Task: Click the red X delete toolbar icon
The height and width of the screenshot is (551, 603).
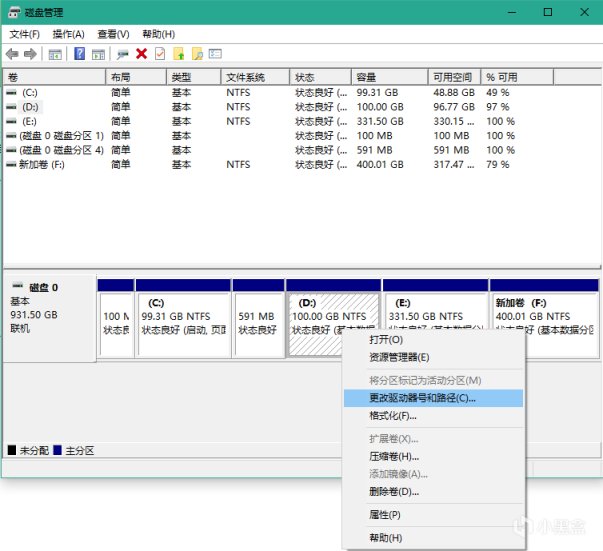Action: [142, 54]
